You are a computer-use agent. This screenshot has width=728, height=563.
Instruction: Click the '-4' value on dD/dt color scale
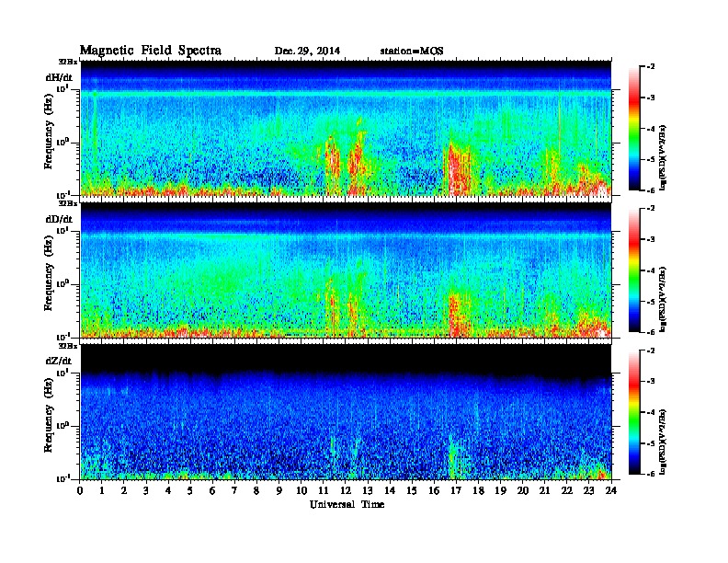pos(651,270)
